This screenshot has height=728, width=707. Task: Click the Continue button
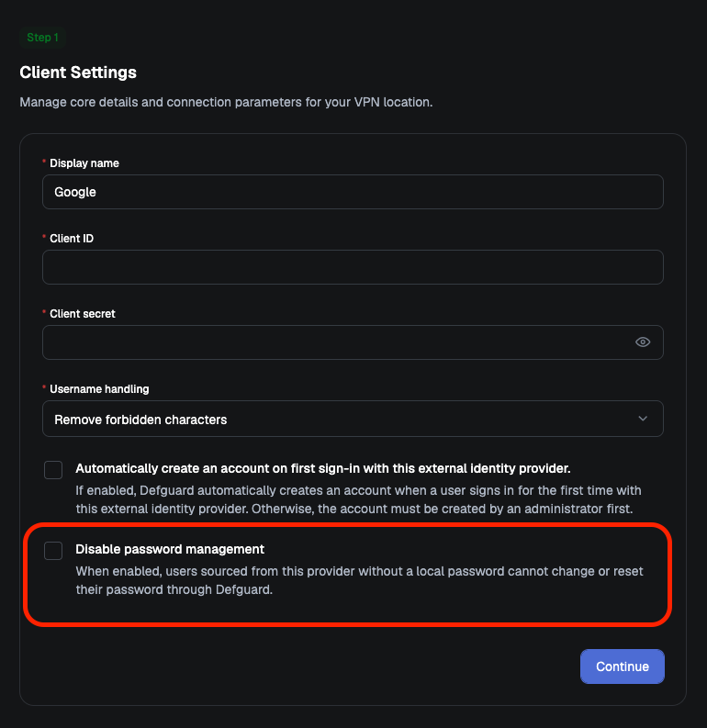tap(622, 666)
